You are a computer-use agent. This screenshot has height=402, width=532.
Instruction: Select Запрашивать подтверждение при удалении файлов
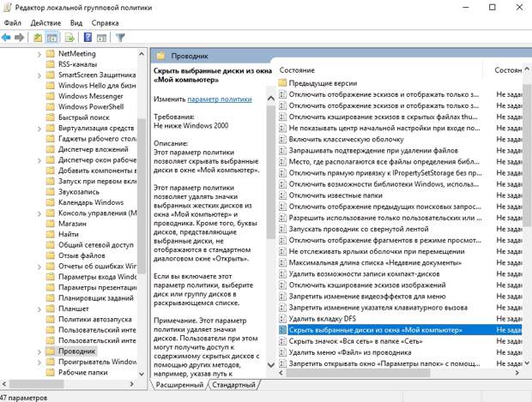click(373, 151)
